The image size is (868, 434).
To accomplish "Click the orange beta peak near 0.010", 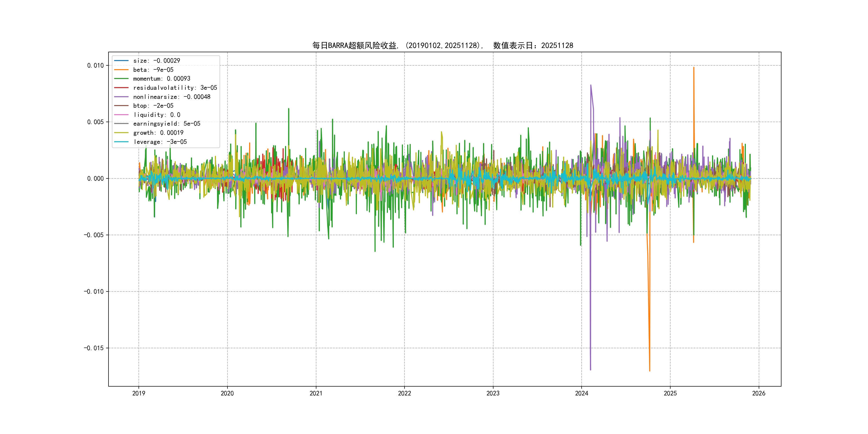I will click(693, 68).
